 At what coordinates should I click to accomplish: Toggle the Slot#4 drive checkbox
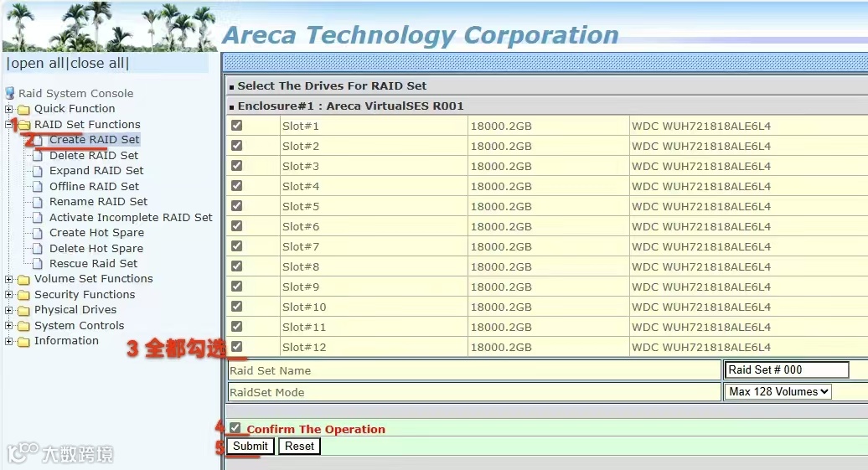click(x=237, y=185)
